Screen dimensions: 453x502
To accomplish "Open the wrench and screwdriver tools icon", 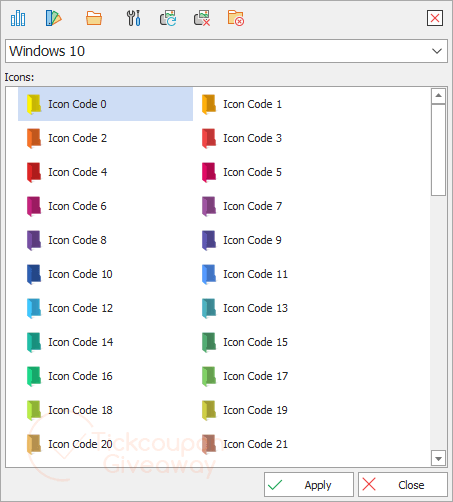I will tap(134, 18).
